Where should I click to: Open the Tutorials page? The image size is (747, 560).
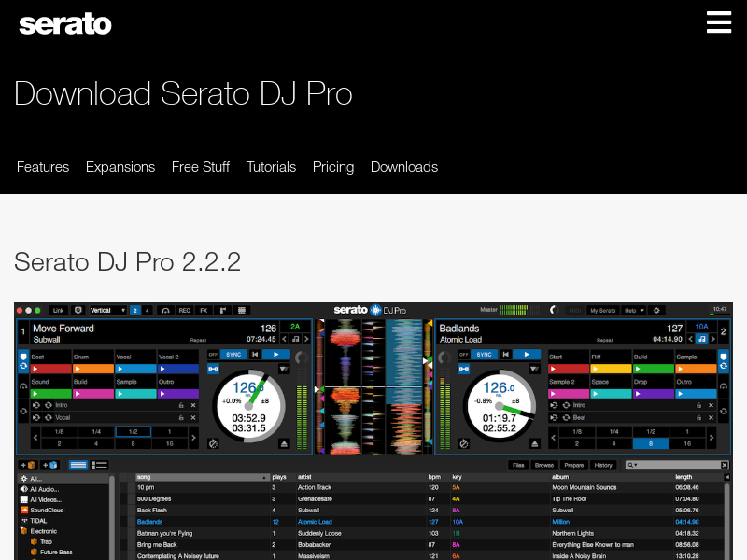pyautogui.click(x=271, y=167)
